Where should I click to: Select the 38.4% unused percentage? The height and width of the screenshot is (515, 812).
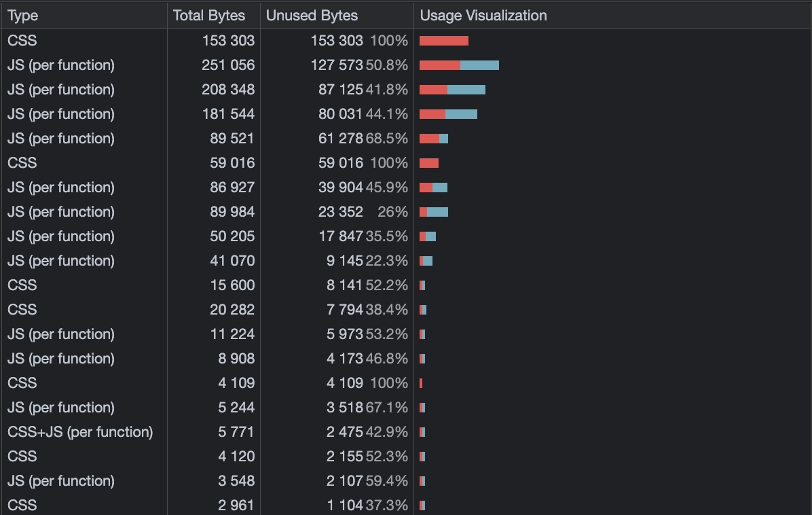387,309
